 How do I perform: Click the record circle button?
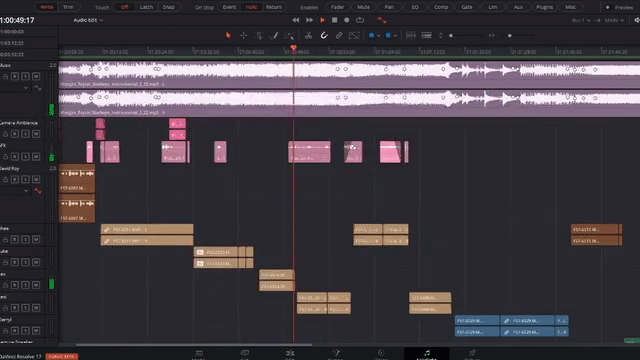tap(347, 20)
